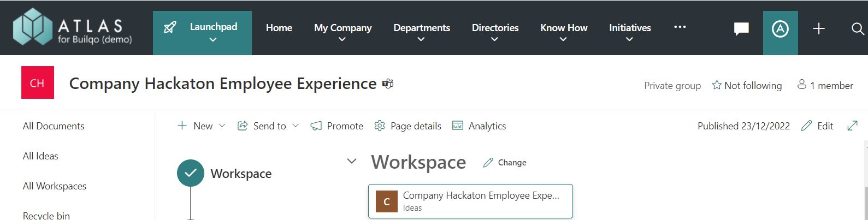Viewport: 868px width, 220px height.
Task: Click the Edit page button
Action: 817,126
